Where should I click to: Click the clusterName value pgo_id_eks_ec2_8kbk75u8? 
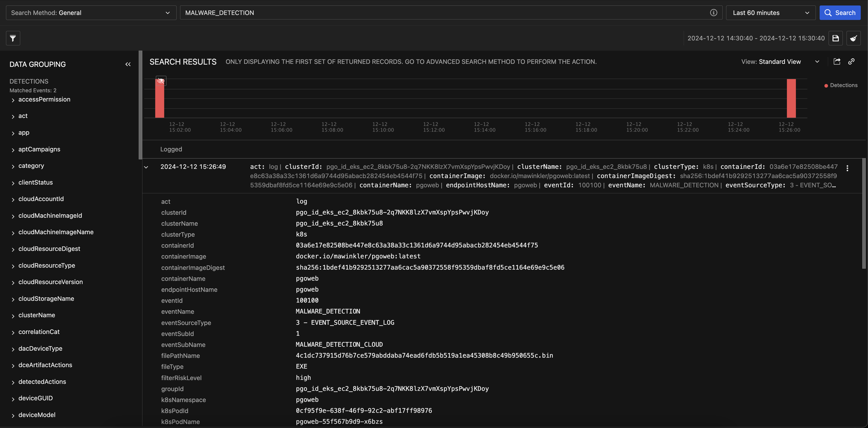point(339,223)
